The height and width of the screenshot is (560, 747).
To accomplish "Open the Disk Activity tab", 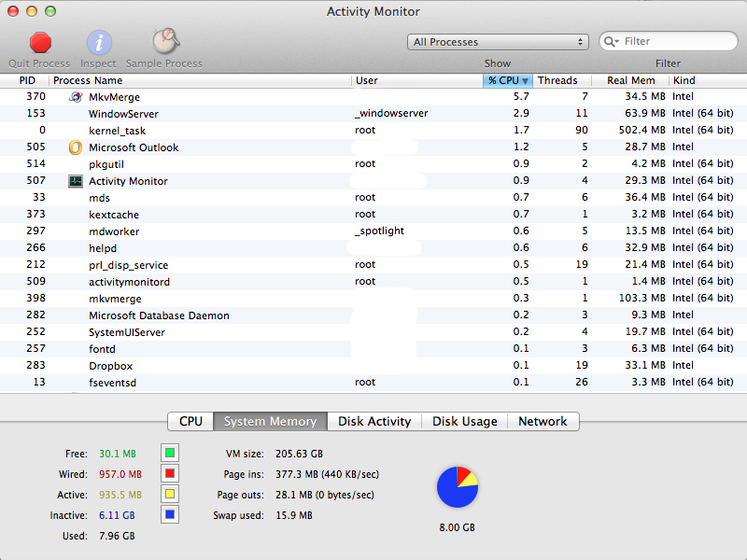I will tap(374, 422).
